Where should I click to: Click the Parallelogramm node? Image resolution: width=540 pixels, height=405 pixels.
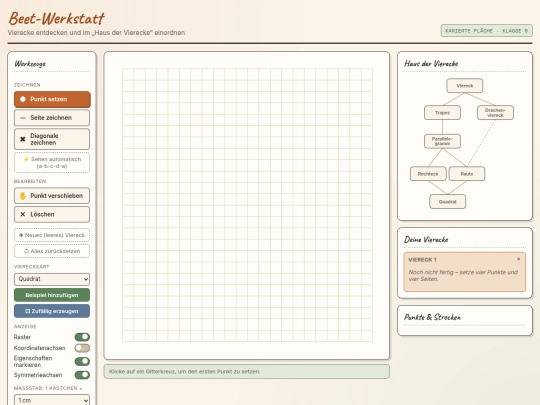click(x=442, y=141)
